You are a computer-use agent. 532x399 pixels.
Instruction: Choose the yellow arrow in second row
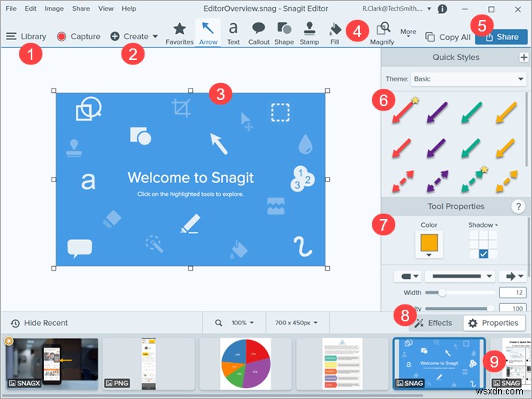pos(506,148)
